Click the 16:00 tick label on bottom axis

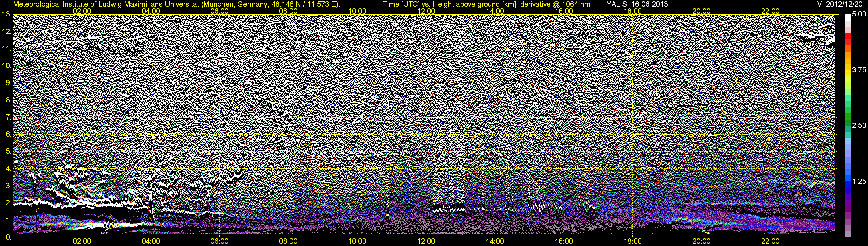(x=564, y=241)
